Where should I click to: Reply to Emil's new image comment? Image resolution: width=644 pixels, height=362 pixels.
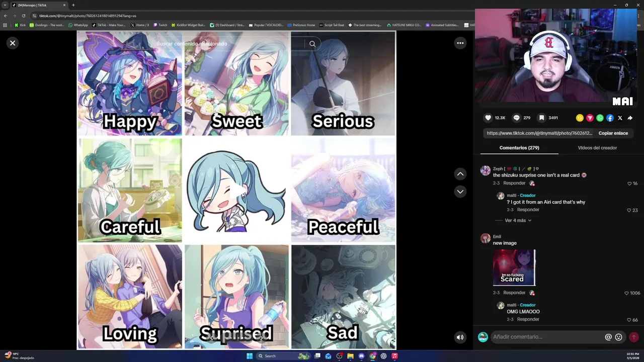514,293
